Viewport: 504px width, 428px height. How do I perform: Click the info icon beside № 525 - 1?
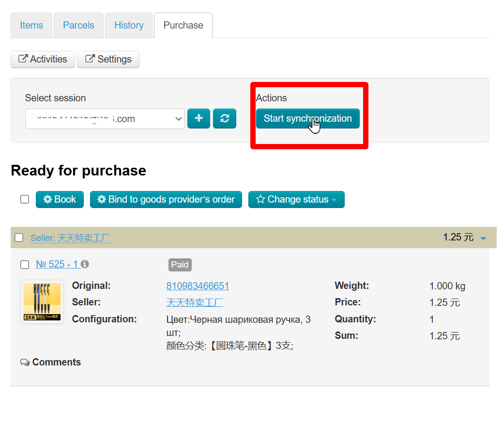85,264
